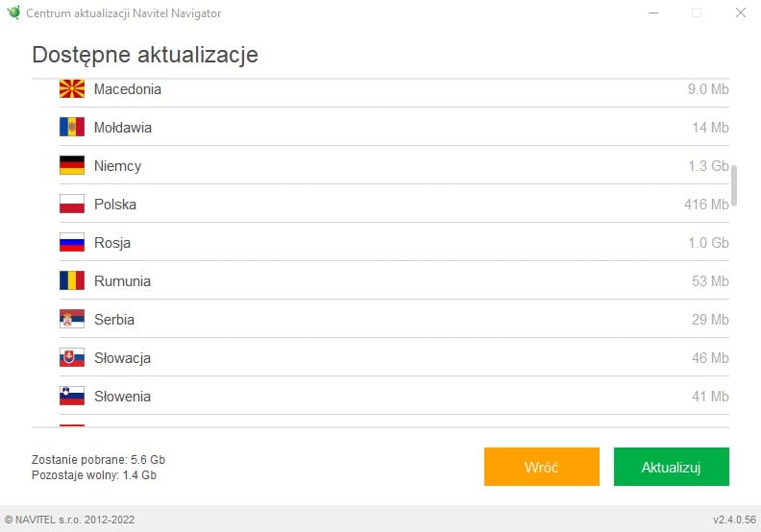Click the 416 Mb size for Polska
Image resolution: width=761 pixels, height=532 pixels.
point(706,205)
